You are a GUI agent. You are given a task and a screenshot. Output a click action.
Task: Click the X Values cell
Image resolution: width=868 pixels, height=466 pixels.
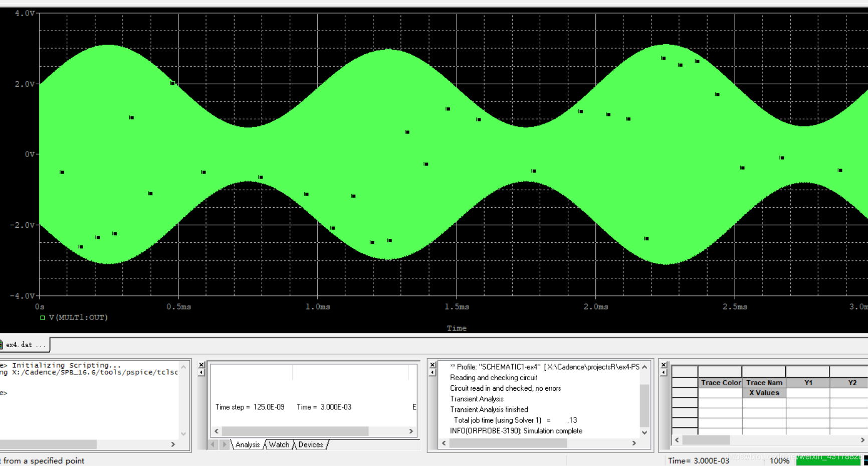click(764, 393)
